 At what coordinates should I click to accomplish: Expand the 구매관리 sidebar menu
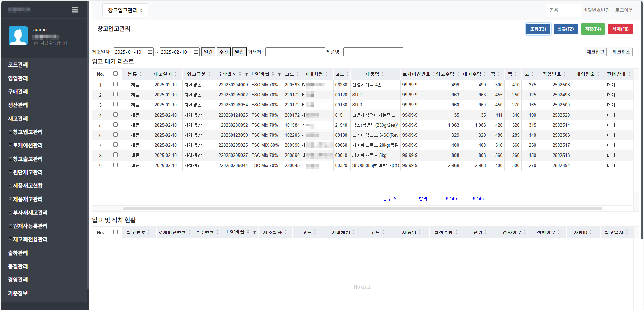coord(18,92)
